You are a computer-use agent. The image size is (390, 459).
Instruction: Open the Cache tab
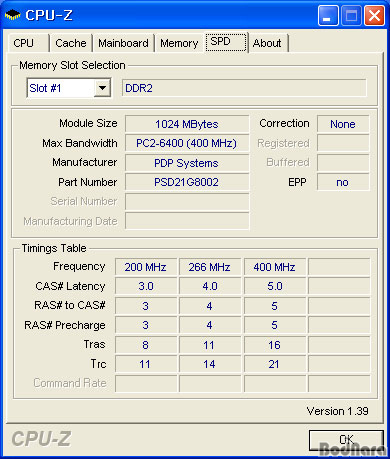71,43
